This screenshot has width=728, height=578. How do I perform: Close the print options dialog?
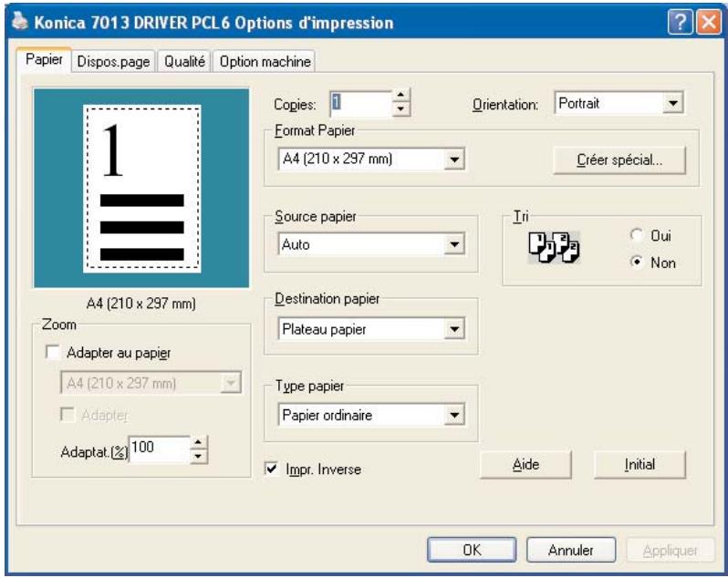coord(709,22)
